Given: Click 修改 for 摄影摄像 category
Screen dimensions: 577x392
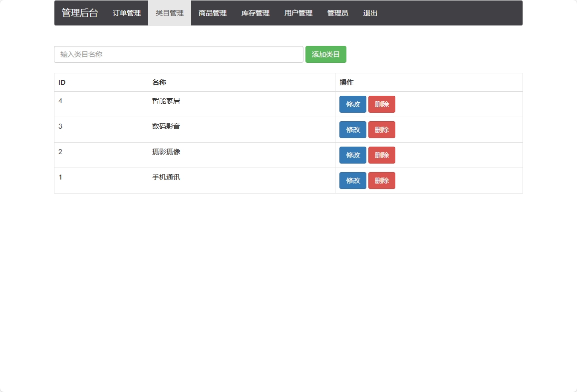Looking at the screenshot, I should click(352, 155).
